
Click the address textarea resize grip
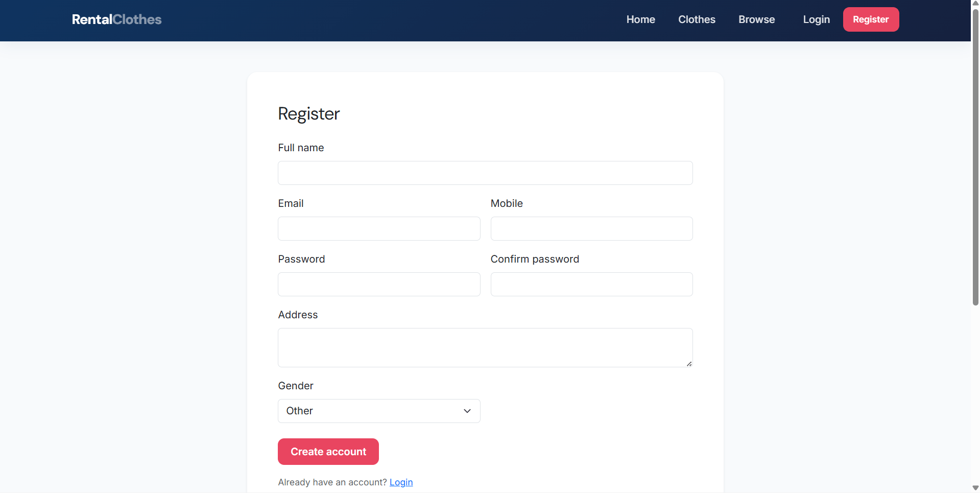point(689,363)
